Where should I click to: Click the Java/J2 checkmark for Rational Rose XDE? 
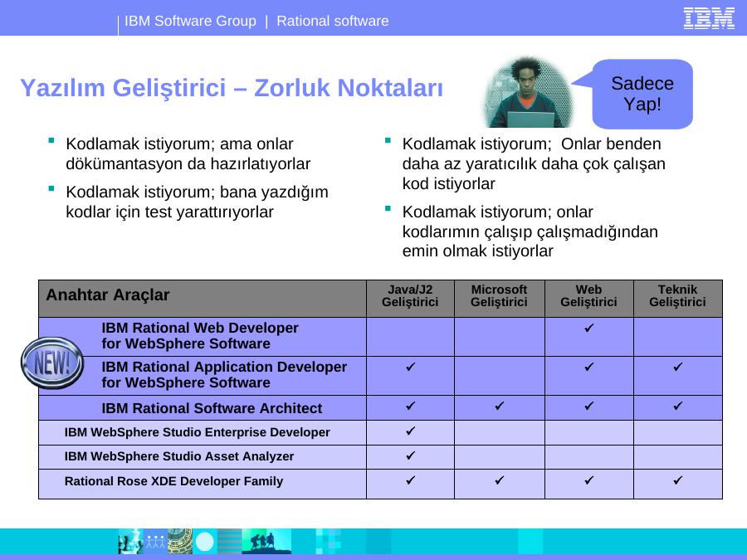410,480
